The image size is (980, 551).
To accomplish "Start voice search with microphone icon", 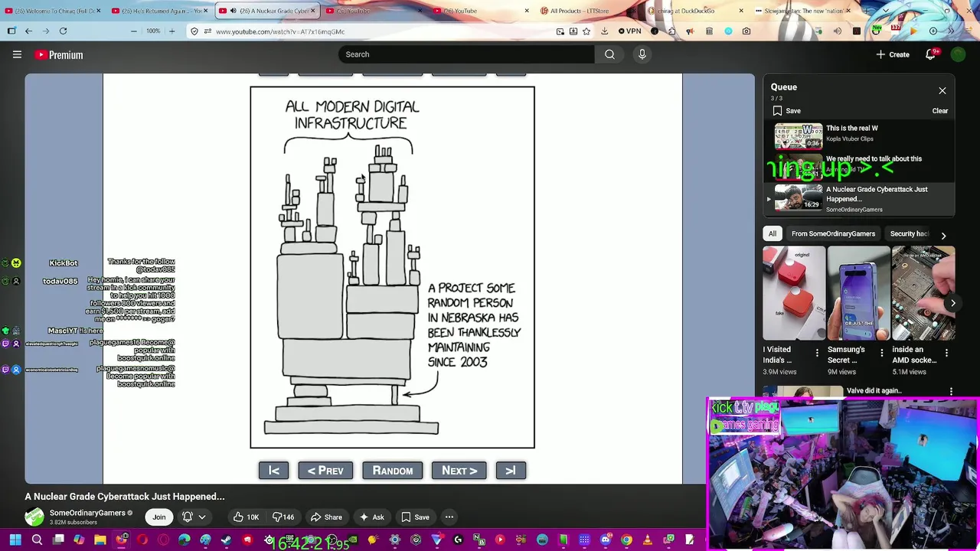I will (642, 54).
